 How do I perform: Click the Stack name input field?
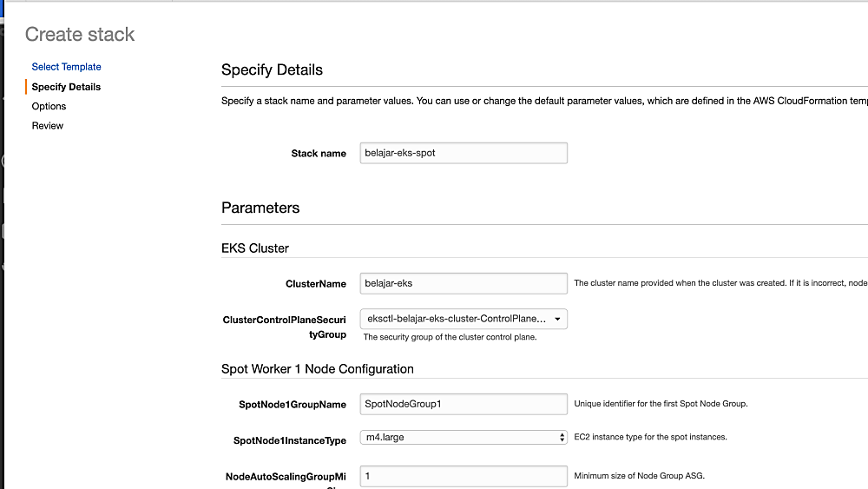pos(464,153)
